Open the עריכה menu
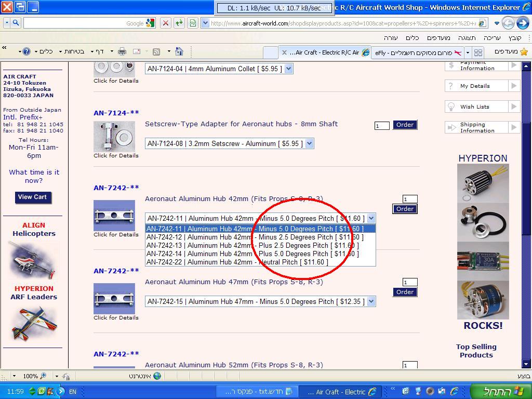 click(492, 37)
